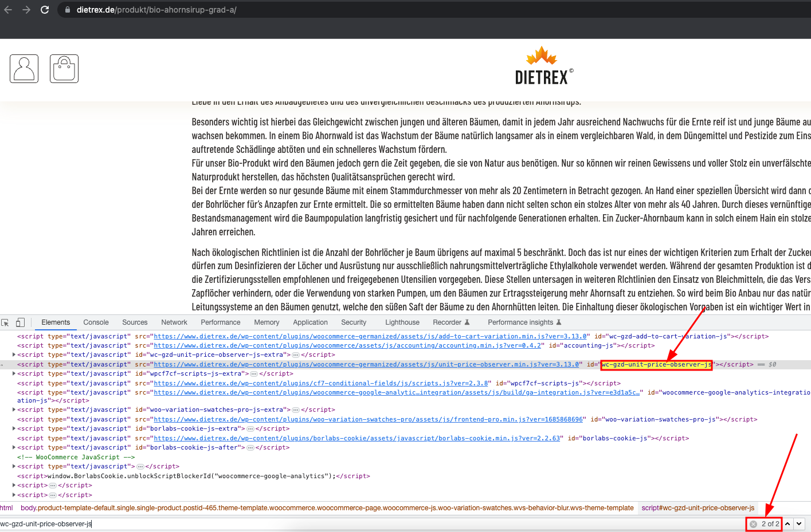This screenshot has width=811, height=532.
Task: Expand woo-variation-swatches-pro-js-extra script node
Action: pos(14,410)
